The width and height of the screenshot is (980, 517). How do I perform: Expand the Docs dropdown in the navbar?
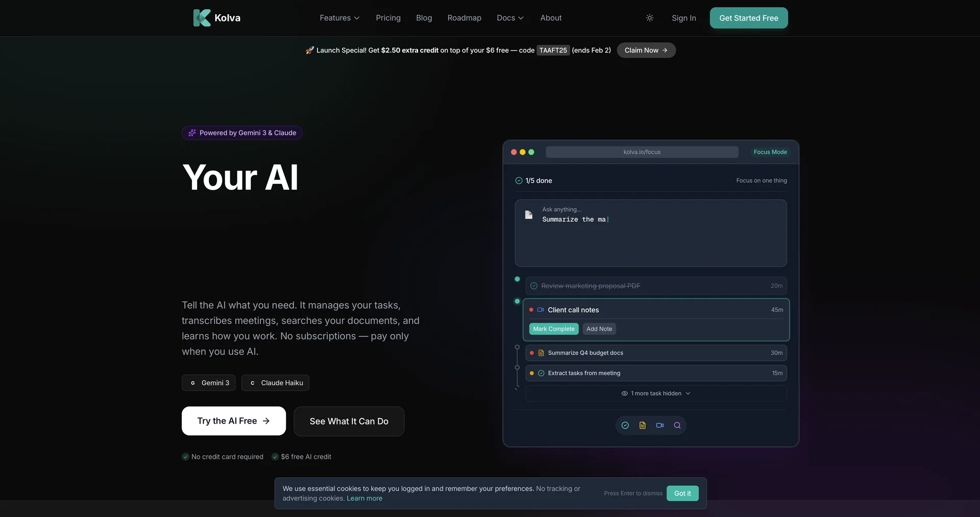[510, 18]
